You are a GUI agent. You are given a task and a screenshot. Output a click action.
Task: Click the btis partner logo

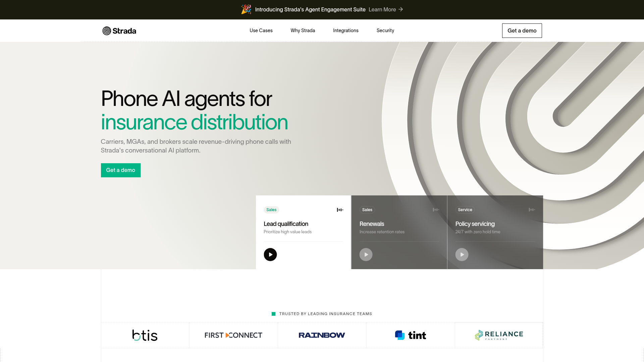point(145,335)
